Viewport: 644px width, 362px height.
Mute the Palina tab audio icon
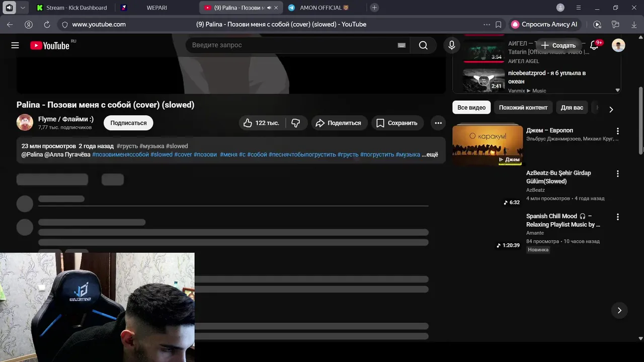coord(269,8)
